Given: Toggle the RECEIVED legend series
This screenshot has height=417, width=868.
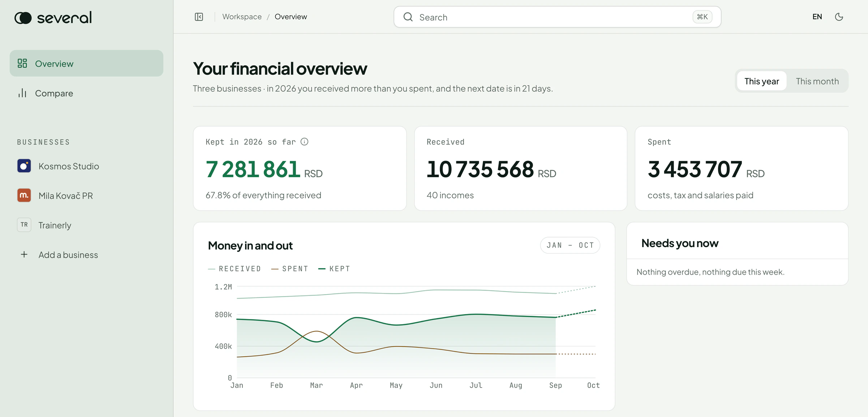Looking at the screenshot, I should 235,268.
